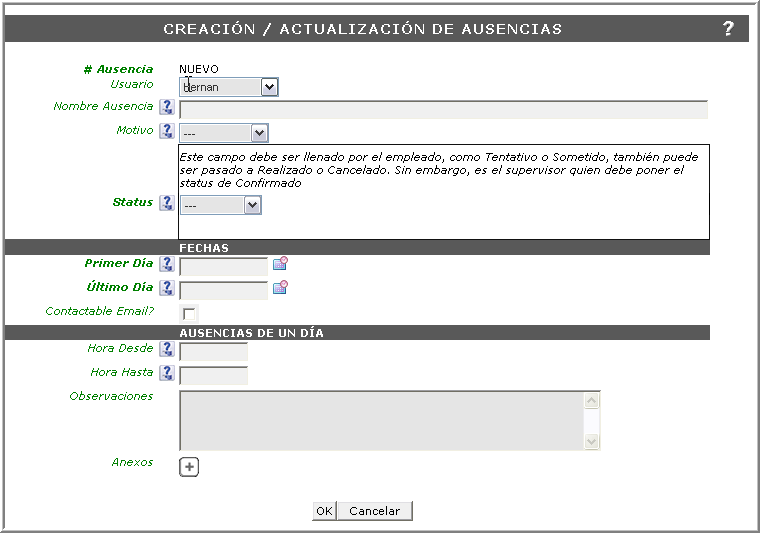Screen dimensions: 760x533
Task: Click help icon beside Hora Hasta
Action: tap(167, 373)
